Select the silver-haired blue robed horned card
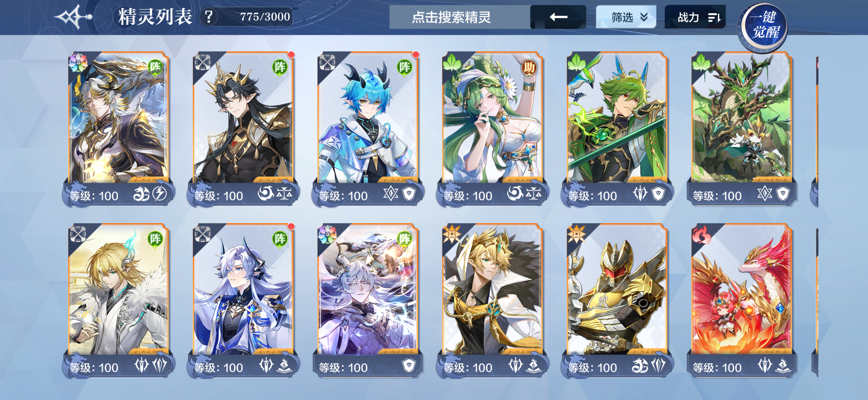The image size is (868, 400). coord(243,301)
